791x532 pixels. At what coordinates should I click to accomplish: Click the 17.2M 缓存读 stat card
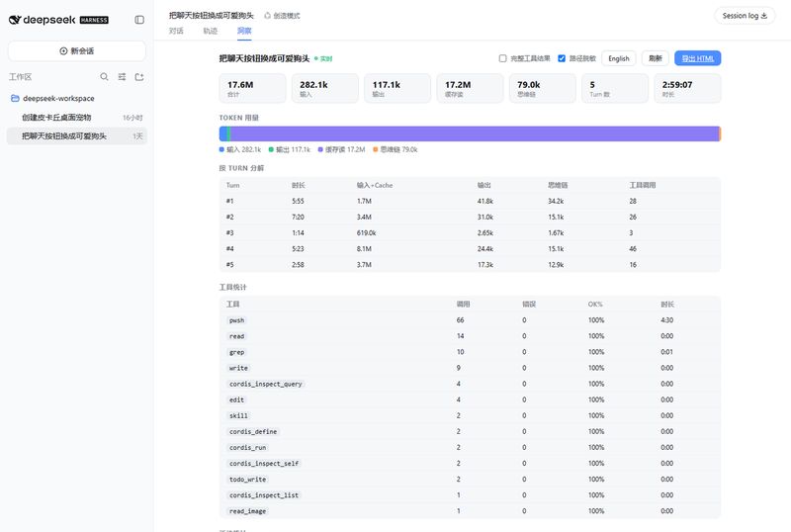470,88
